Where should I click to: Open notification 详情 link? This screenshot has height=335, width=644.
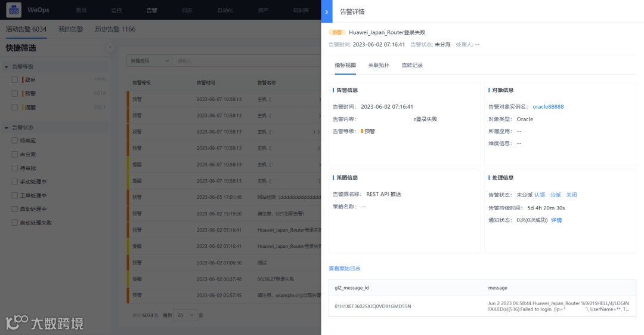coord(556,220)
